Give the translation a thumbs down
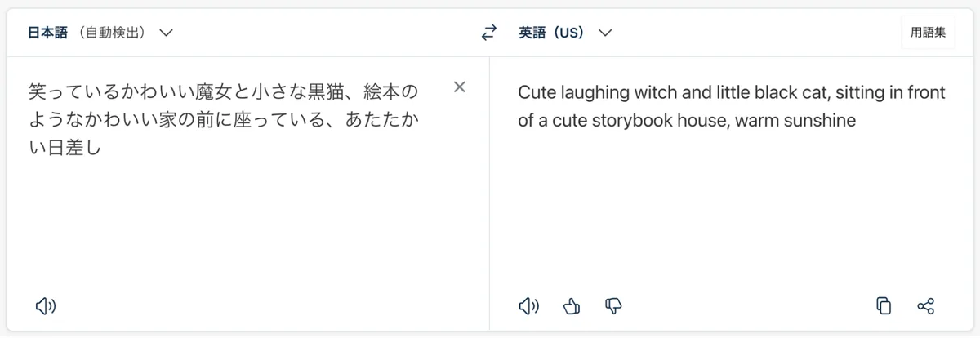Screen dimensions: 980x338 [x=613, y=306]
